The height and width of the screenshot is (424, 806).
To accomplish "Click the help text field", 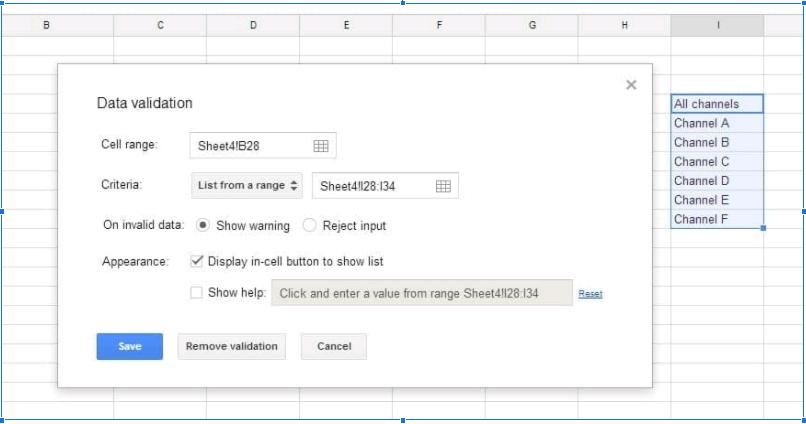I will 422,293.
